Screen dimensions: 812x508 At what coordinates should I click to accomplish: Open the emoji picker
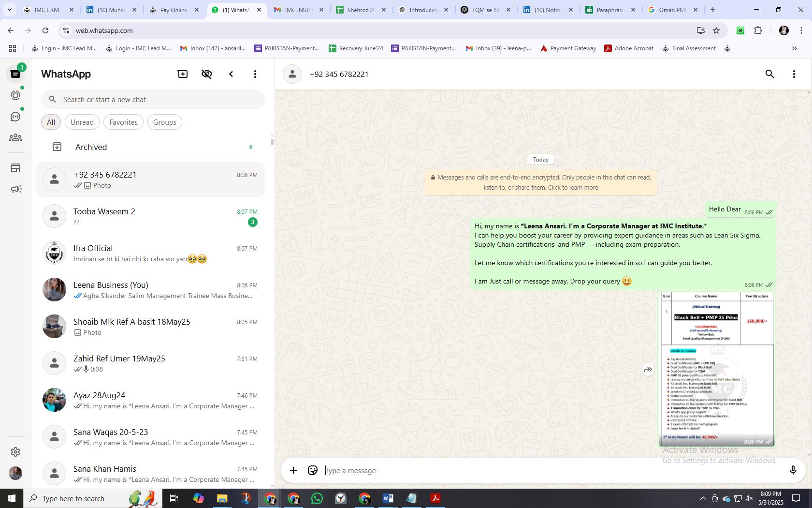pos(313,470)
